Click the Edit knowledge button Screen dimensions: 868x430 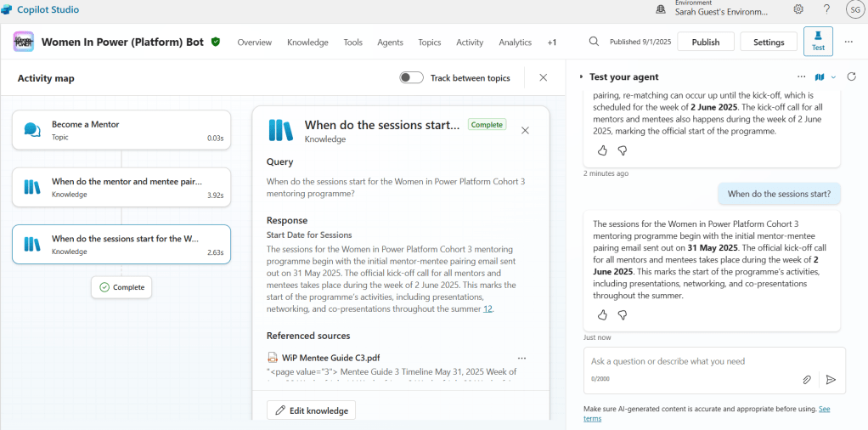pos(311,410)
